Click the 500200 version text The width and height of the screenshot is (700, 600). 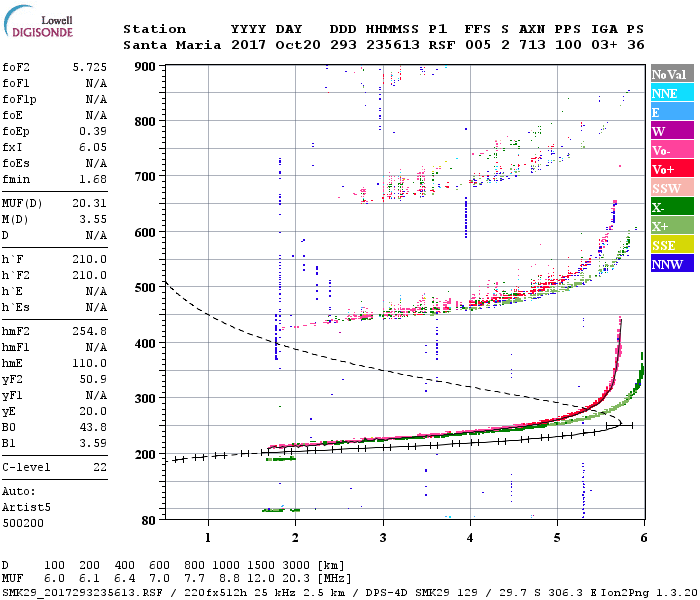pos(23,523)
